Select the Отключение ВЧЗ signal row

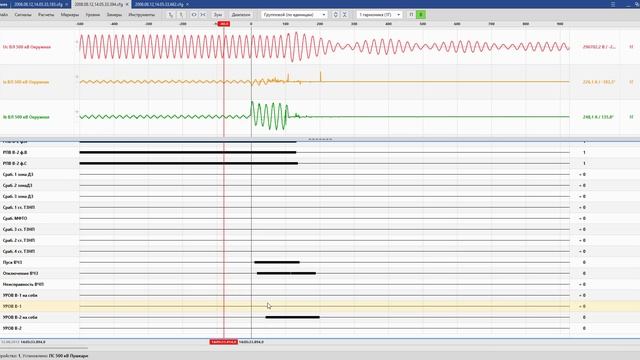coord(320,273)
